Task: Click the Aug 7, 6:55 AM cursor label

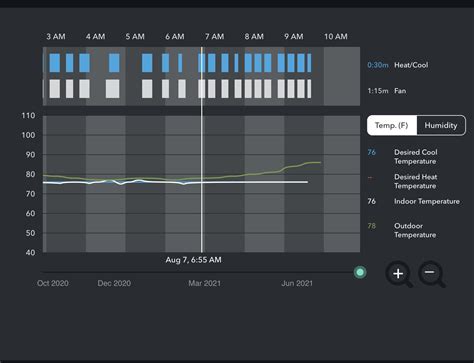Action: coord(193,260)
